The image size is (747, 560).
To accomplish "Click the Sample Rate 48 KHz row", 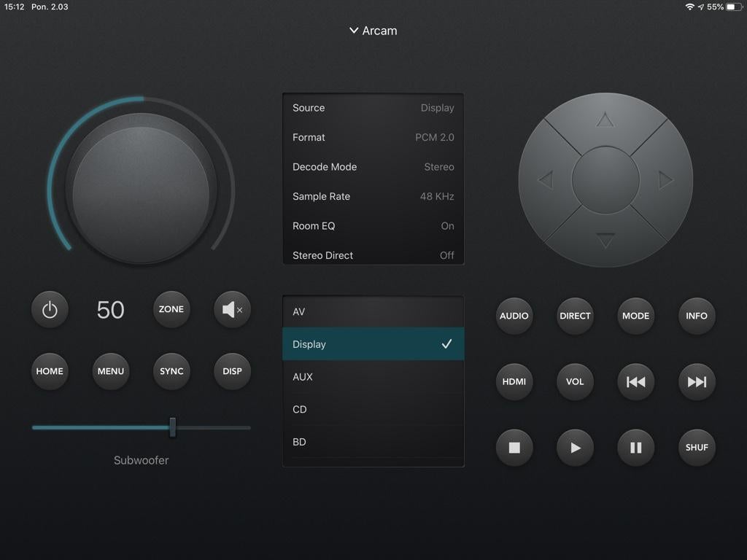I will click(x=373, y=196).
